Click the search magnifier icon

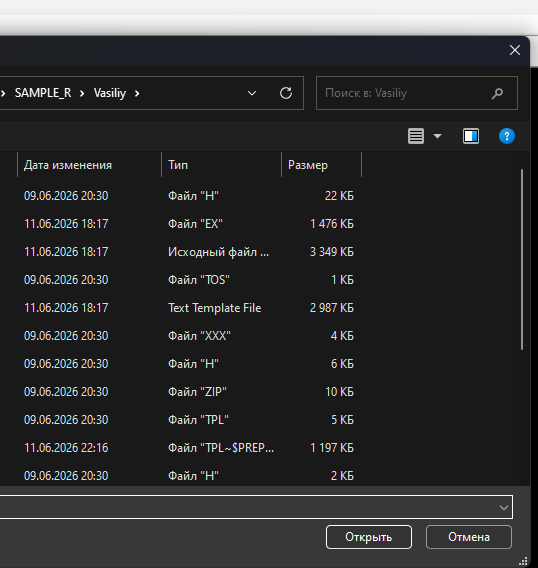tap(497, 93)
